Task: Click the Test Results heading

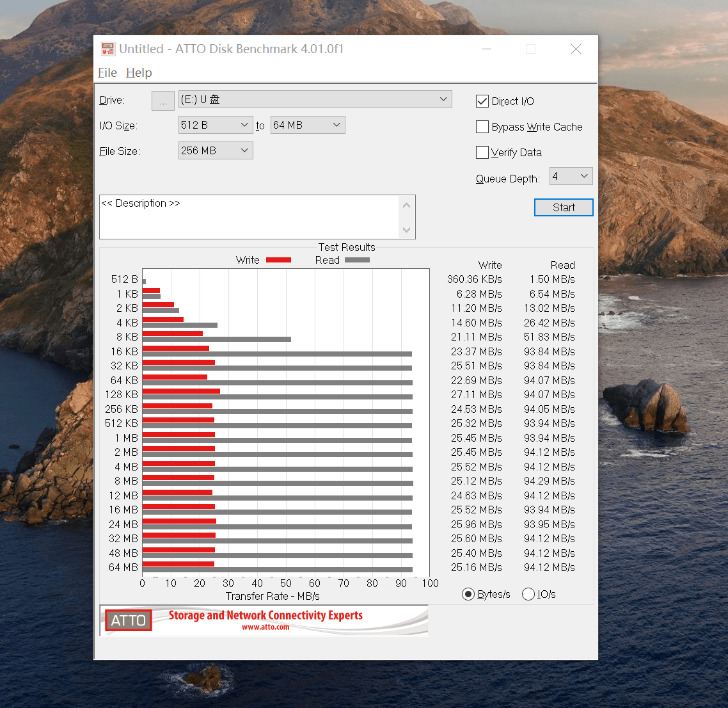Action: coord(347,247)
